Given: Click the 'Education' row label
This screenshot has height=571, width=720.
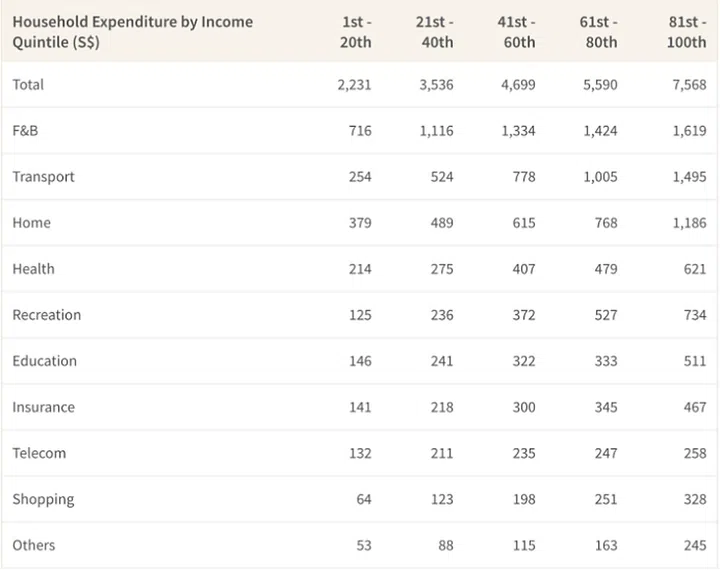Looking at the screenshot, I should click(44, 361).
